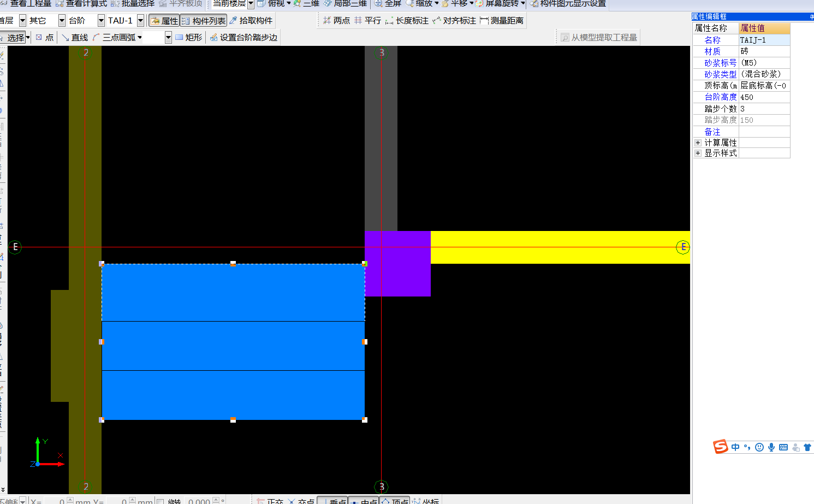Toggle 垂点 perpendicular snap

(332, 501)
